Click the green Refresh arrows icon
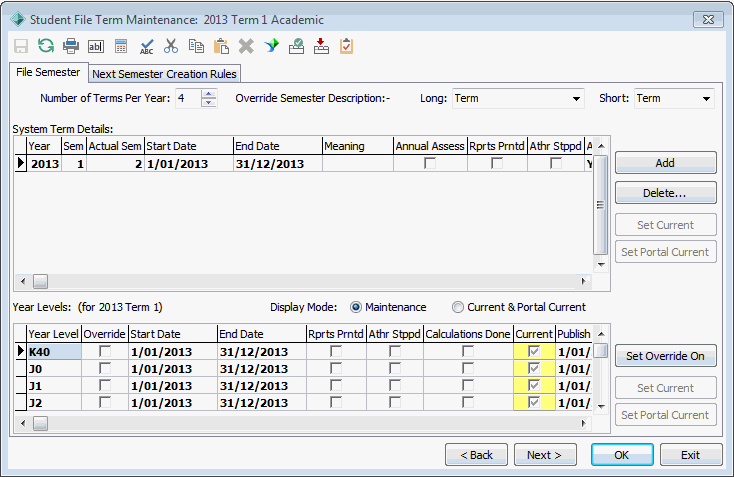734x477 pixels. click(x=46, y=46)
